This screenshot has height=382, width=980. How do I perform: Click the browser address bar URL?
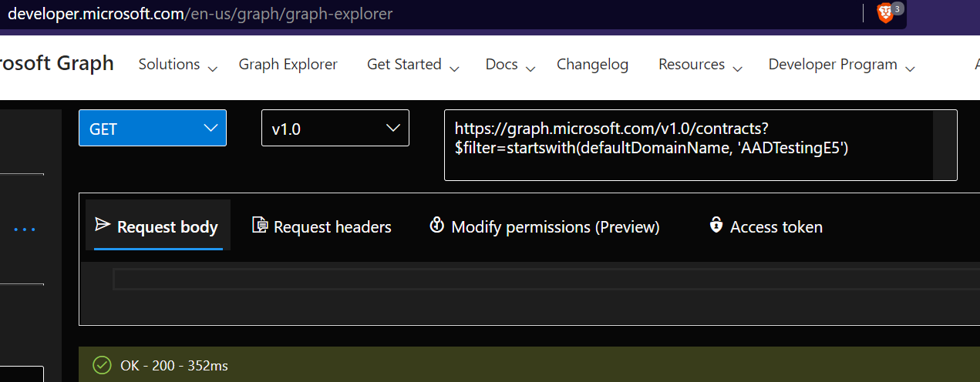coord(200,14)
